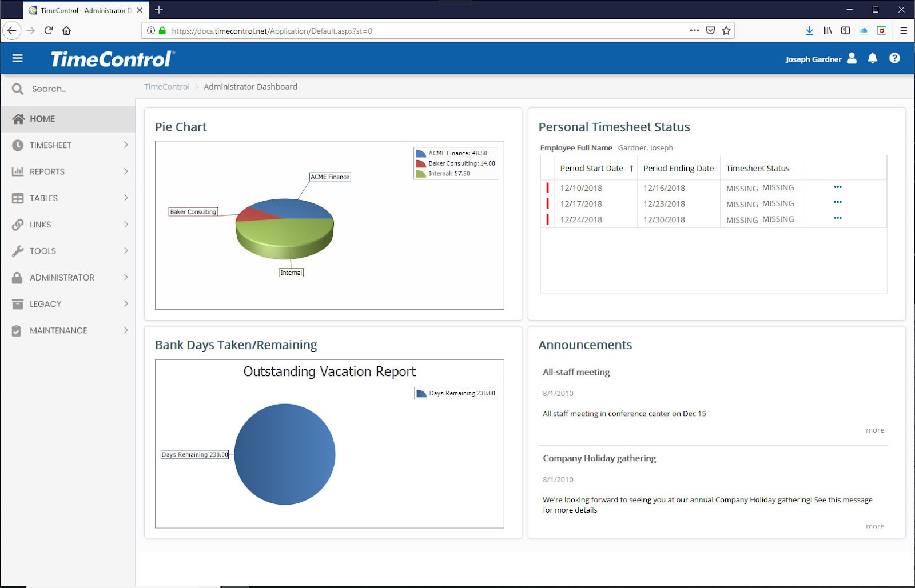Open the user profile icon
This screenshot has width=915, height=588.
852,58
